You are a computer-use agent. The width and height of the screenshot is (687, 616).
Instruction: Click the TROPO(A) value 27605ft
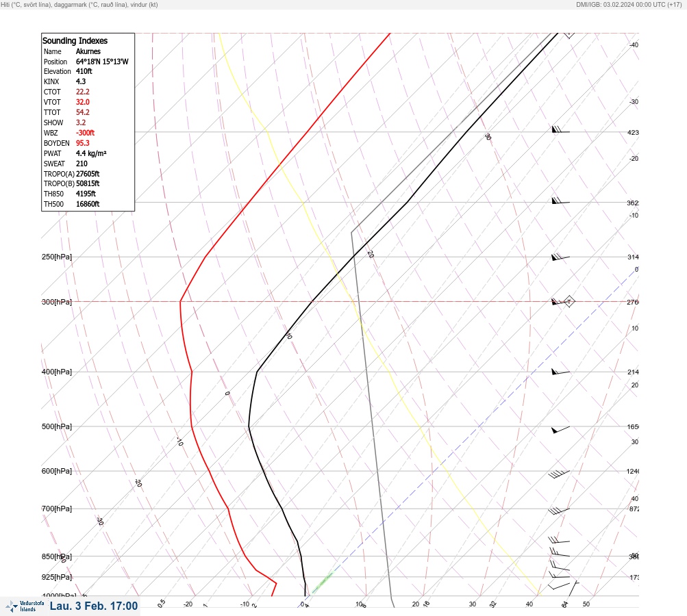88,174
